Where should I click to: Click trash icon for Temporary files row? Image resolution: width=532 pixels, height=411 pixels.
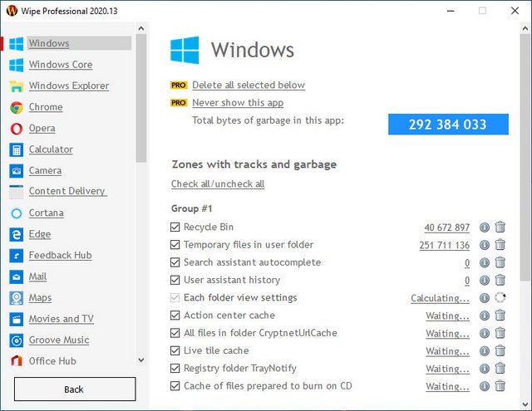tap(500, 245)
